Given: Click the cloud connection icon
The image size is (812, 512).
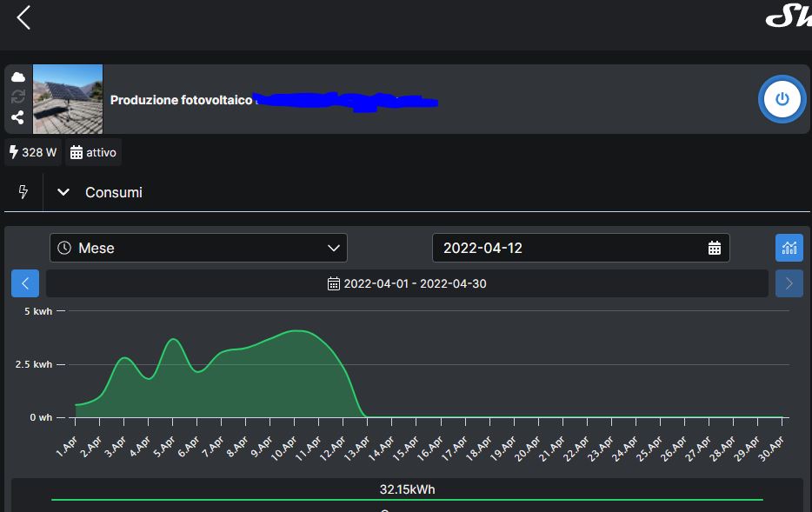Looking at the screenshot, I should click(18, 77).
